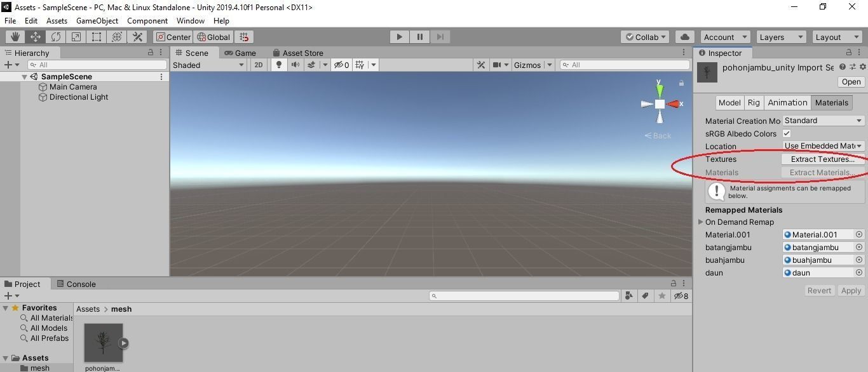Select the Rect tool
Screen dimensions: 868x372
pos(96,37)
